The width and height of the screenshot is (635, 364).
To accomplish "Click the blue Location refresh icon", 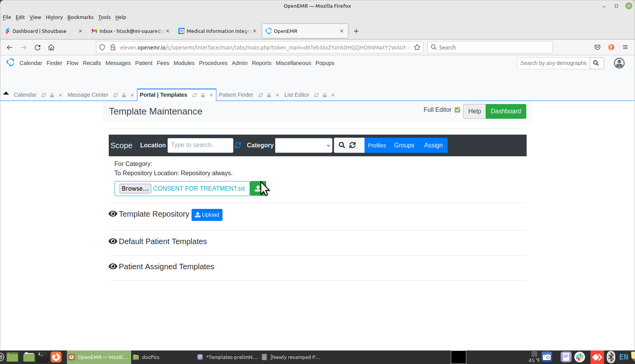I will pyautogui.click(x=238, y=145).
